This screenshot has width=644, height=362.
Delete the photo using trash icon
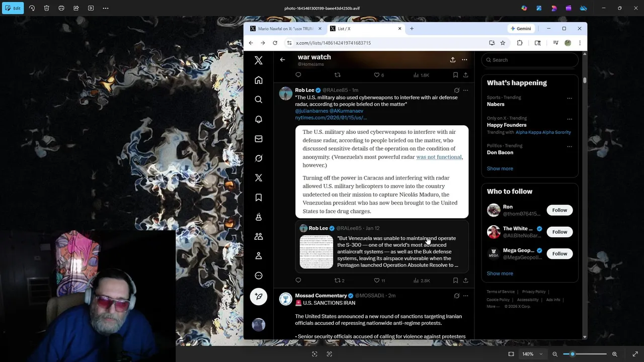46,8
